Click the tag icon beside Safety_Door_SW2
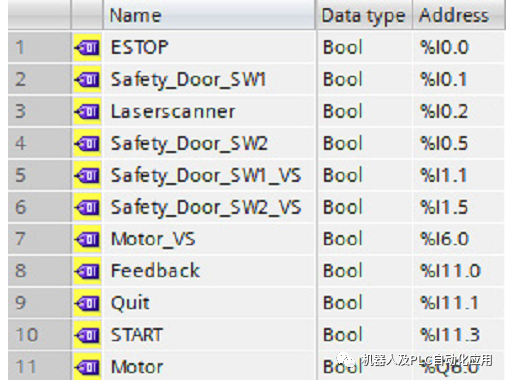 tap(87, 143)
